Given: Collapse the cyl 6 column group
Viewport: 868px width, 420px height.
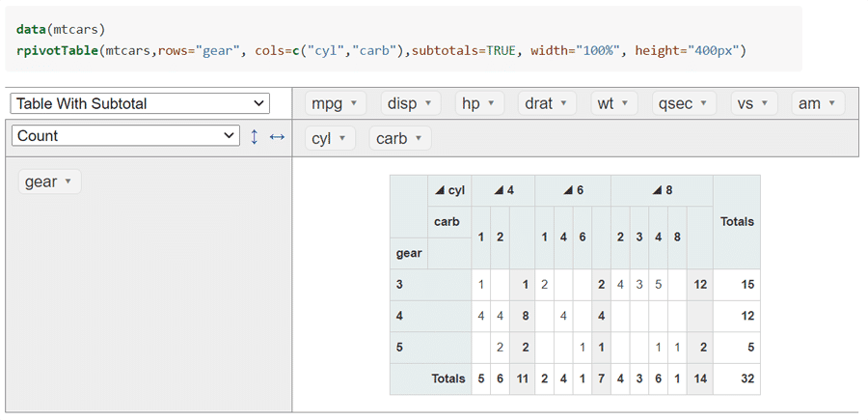Looking at the screenshot, I should pyautogui.click(x=568, y=190).
